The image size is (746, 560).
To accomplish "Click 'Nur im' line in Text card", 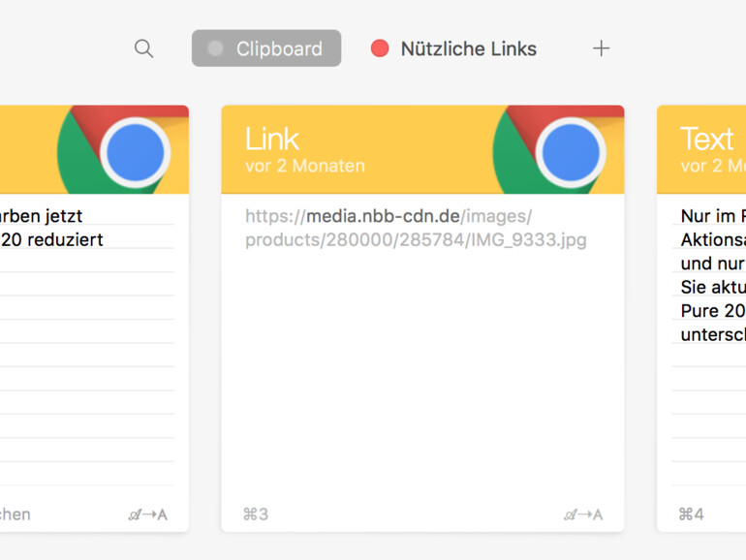I will point(713,216).
